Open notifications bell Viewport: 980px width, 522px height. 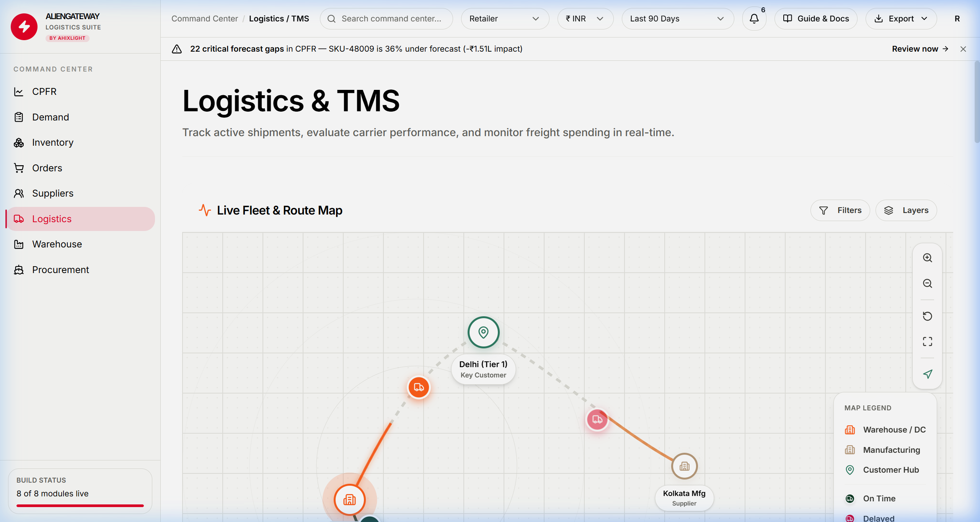754,19
